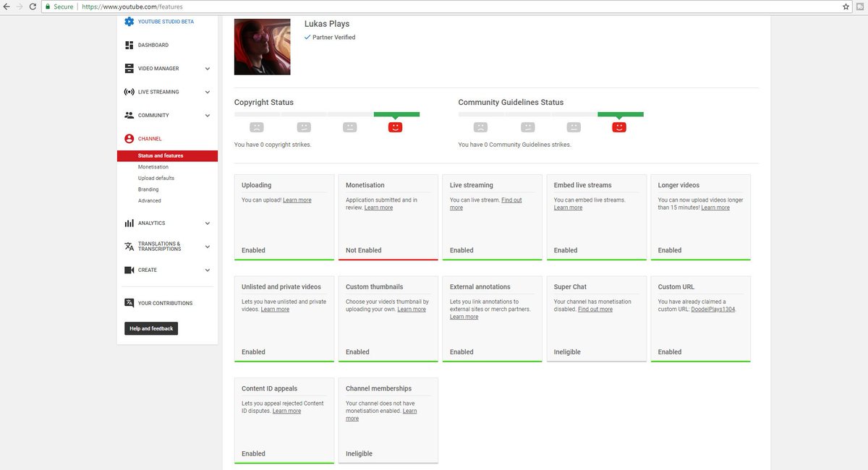Click the Live Streaming broadcast icon
Screen dimensions: 868x470
click(x=129, y=92)
